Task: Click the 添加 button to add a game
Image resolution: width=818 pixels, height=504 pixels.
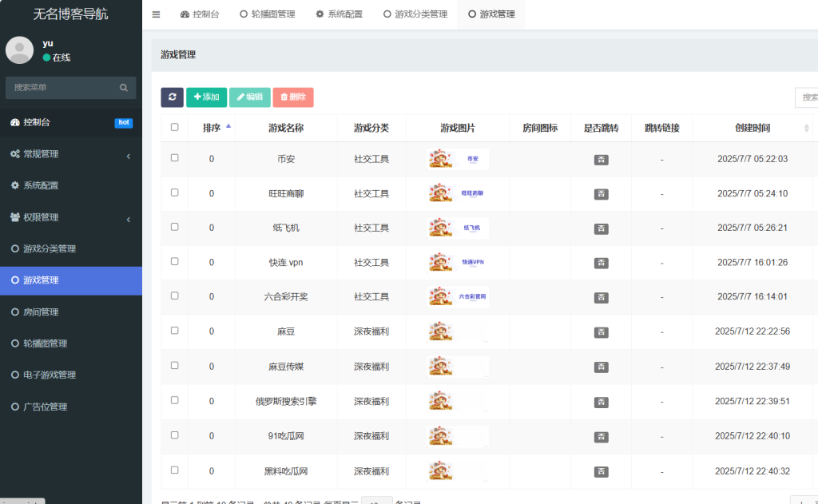Action: point(206,96)
